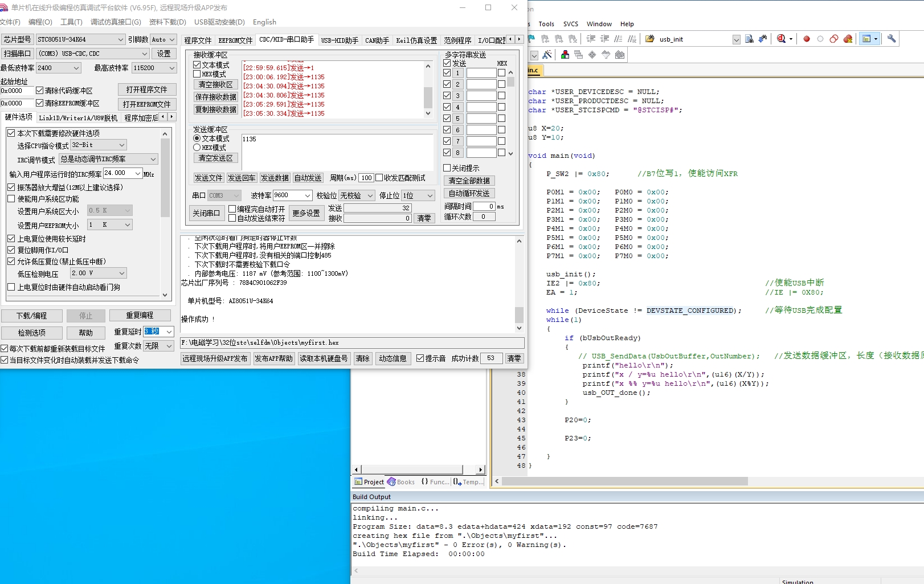Click 远程现场升级APP发布 button

coord(215,358)
